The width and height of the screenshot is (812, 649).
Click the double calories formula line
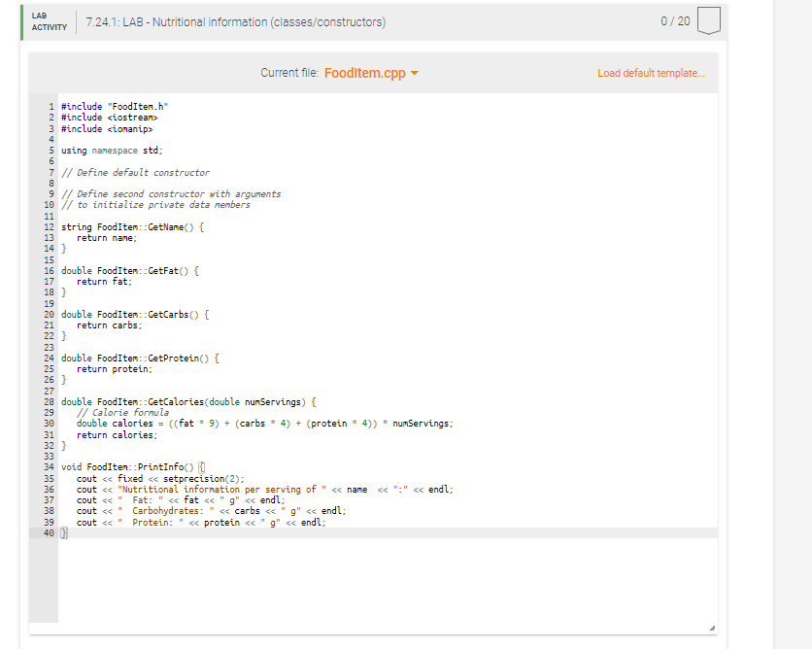[265, 424]
